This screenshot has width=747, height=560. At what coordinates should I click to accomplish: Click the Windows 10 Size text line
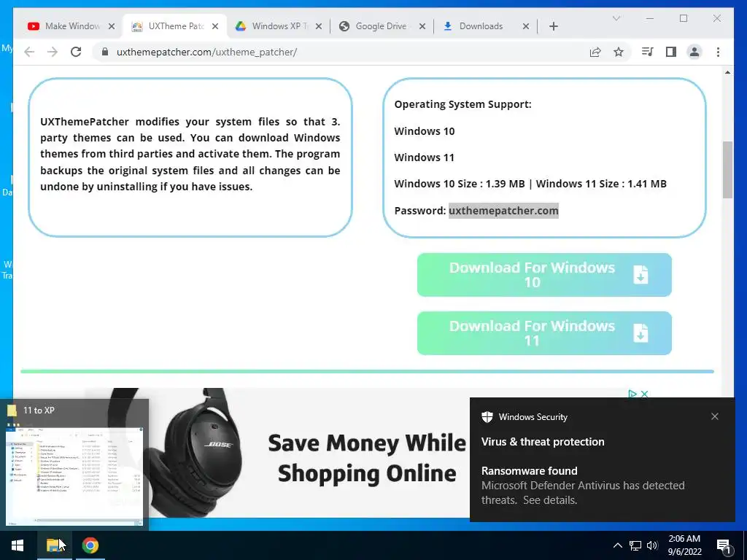pos(530,184)
